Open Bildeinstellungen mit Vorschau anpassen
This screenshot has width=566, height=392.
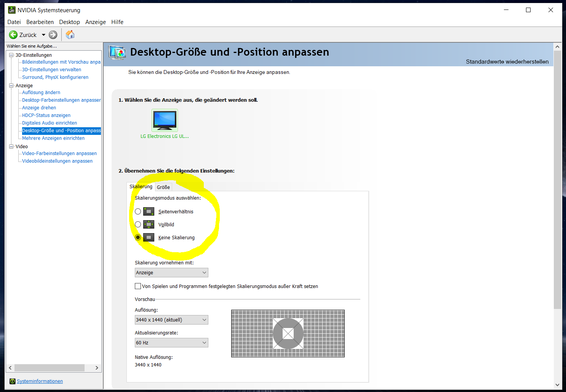pyautogui.click(x=61, y=62)
